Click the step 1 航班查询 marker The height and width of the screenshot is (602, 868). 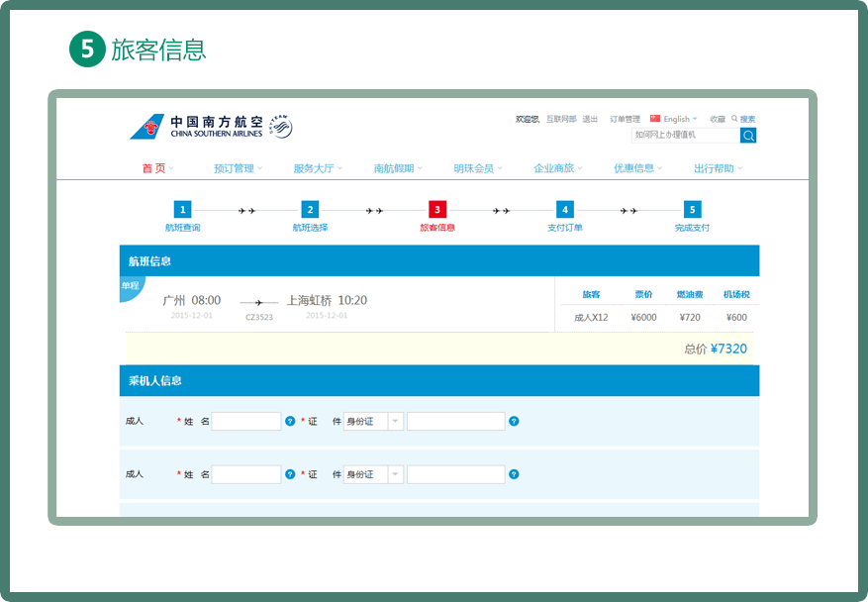(182, 210)
